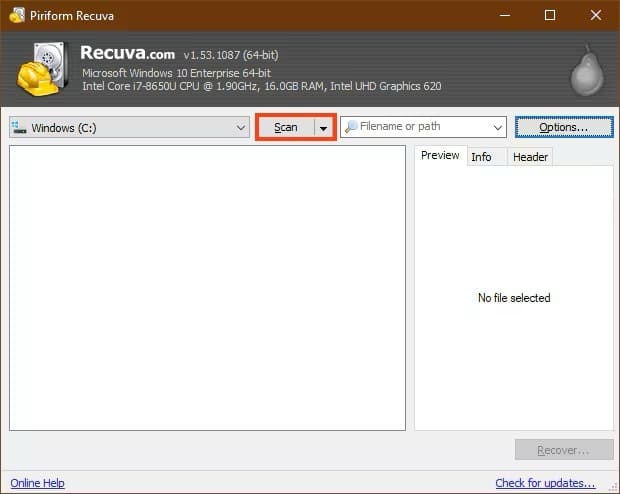The image size is (620, 494).
Task: Open the Online Help link
Action: pos(38,483)
